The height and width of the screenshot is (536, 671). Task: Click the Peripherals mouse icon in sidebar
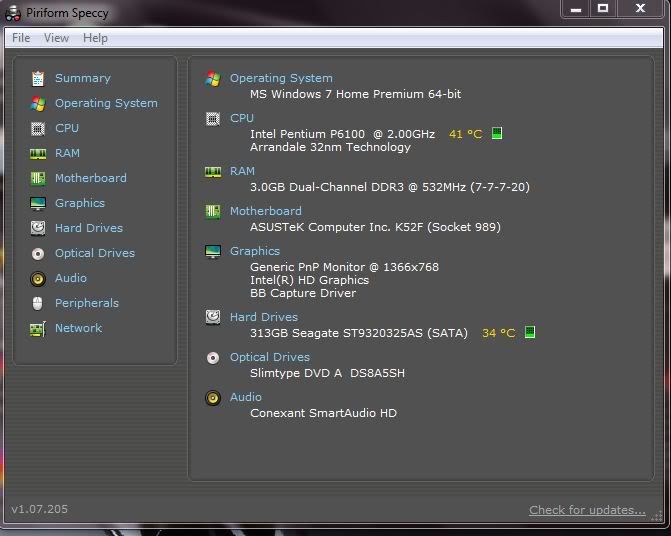(x=38, y=303)
